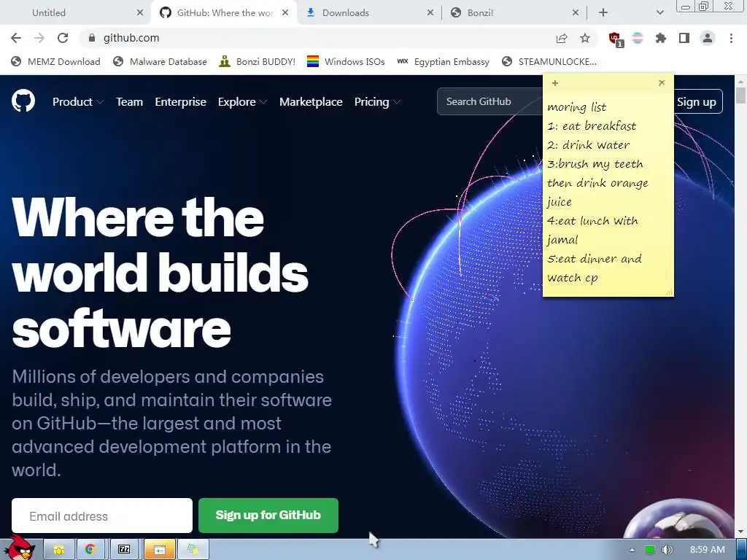Focus the Search GitHub field
The width and height of the screenshot is (747, 560).
489,101
